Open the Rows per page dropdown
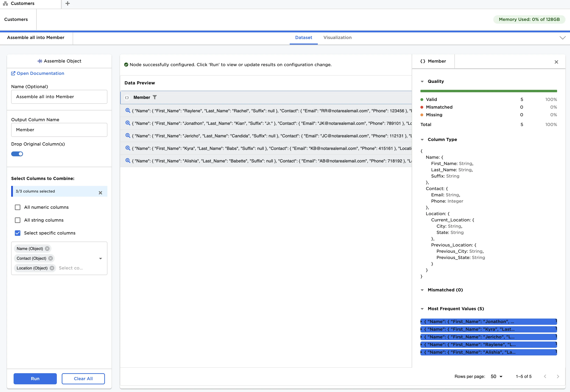570x392 pixels. 496,376
